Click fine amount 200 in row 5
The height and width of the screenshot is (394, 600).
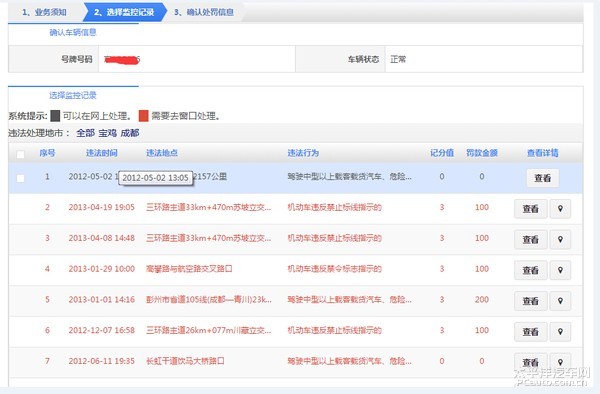pyautogui.click(x=482, y=300)
